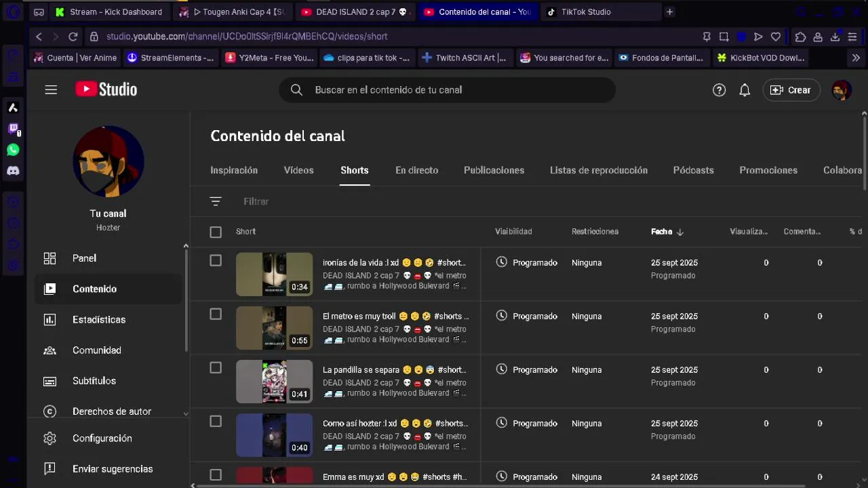Screen dimensions: 868x488
Task: Open the help question mark icon
Action: coord(719,90)
